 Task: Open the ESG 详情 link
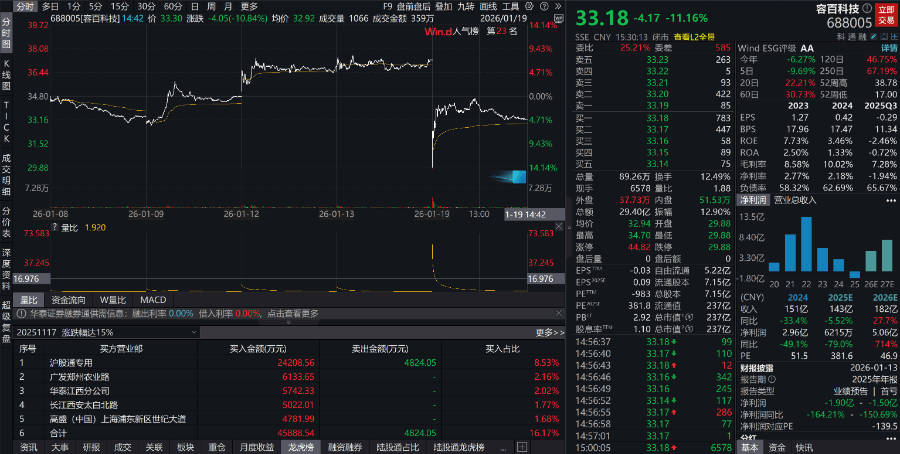889,48
